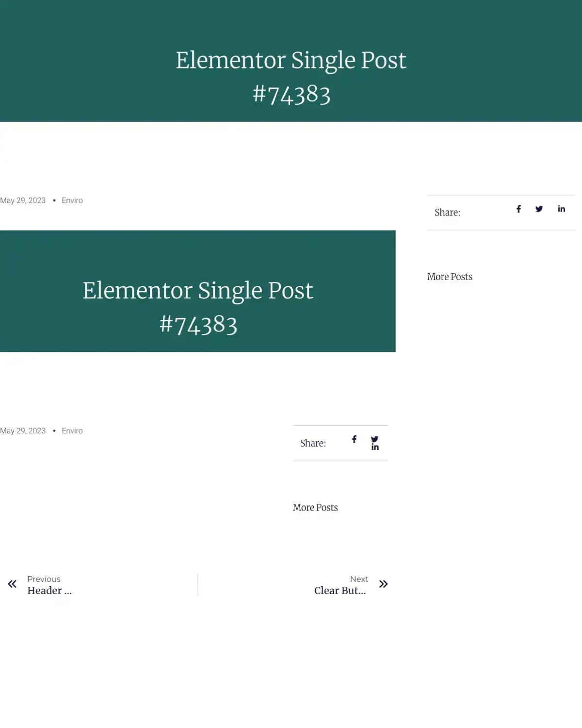Click the top banner post title
This screenshot has height=728, width=582.
point(291,77)
